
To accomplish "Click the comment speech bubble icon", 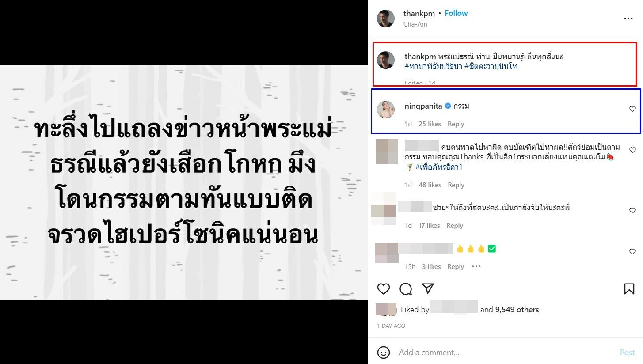I will pos(406,289).
